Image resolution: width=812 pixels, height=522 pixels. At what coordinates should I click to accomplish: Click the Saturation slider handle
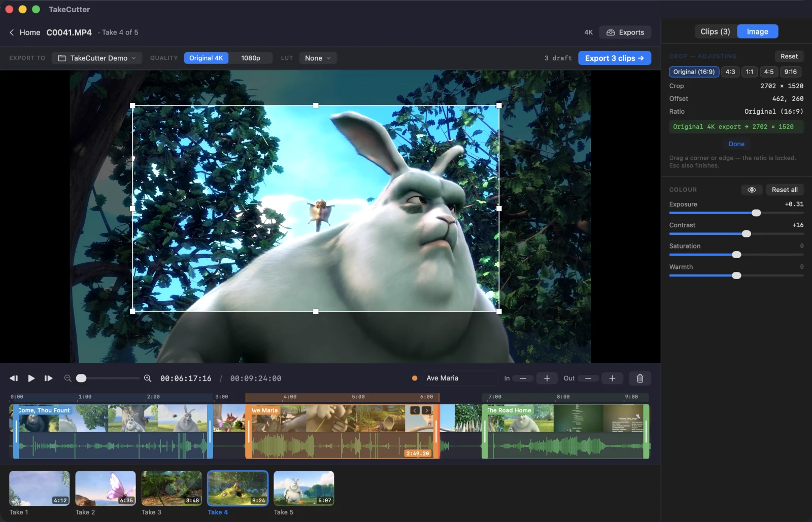coord(736,255)
